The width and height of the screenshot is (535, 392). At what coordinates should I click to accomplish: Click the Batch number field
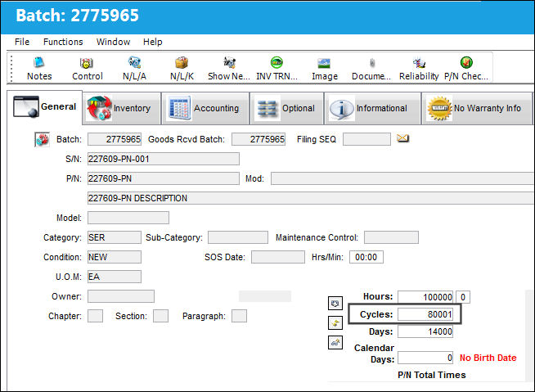[x=115, y=139]
